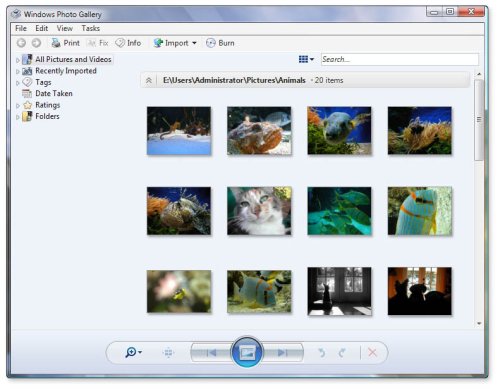The image size is (500, 389).
Task: Open the Tasks menu
Action: click(91, 28)
